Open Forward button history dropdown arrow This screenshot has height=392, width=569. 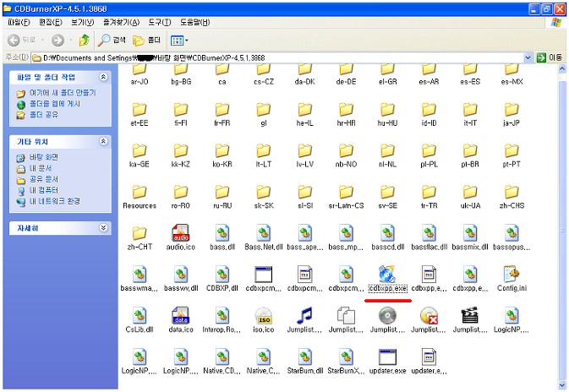click(x=71, y=40)
